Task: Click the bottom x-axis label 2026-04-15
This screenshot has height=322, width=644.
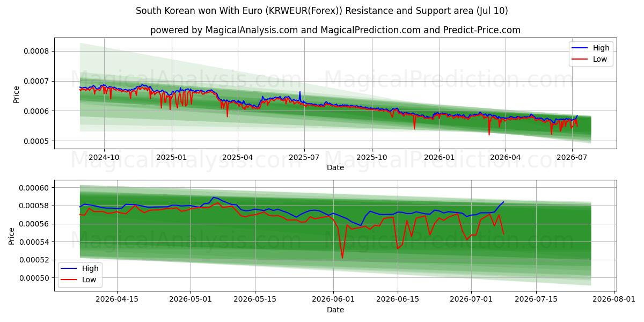Action: coord(116,299)
